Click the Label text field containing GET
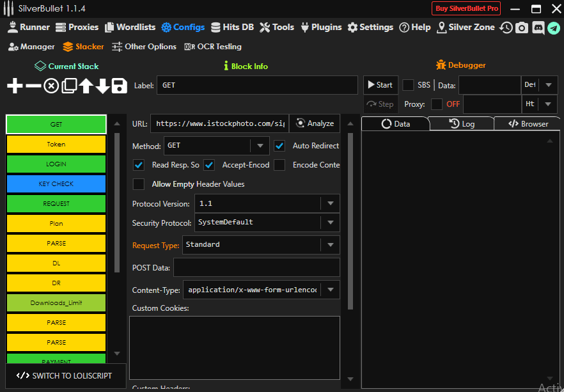The image size is (564, 392). click(x=256, y=85)
